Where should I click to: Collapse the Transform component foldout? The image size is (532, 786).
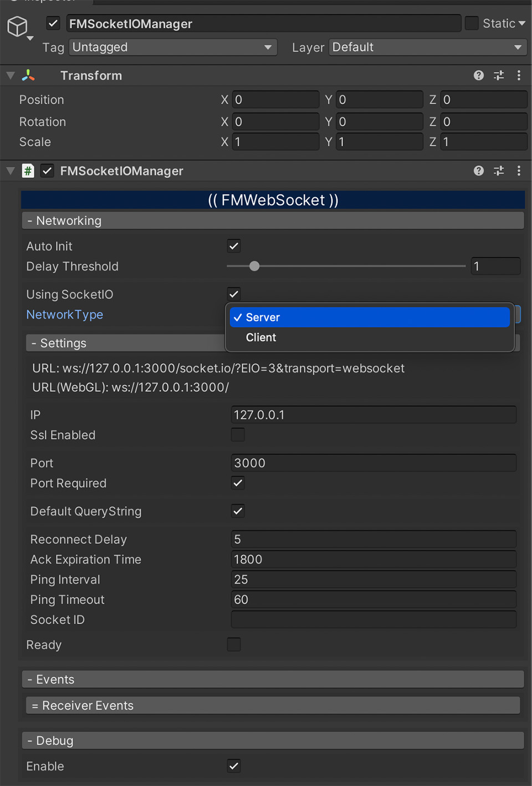[11, 75]
